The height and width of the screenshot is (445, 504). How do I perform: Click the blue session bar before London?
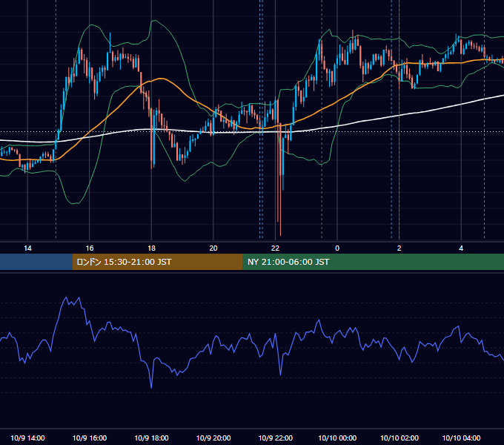36,262
